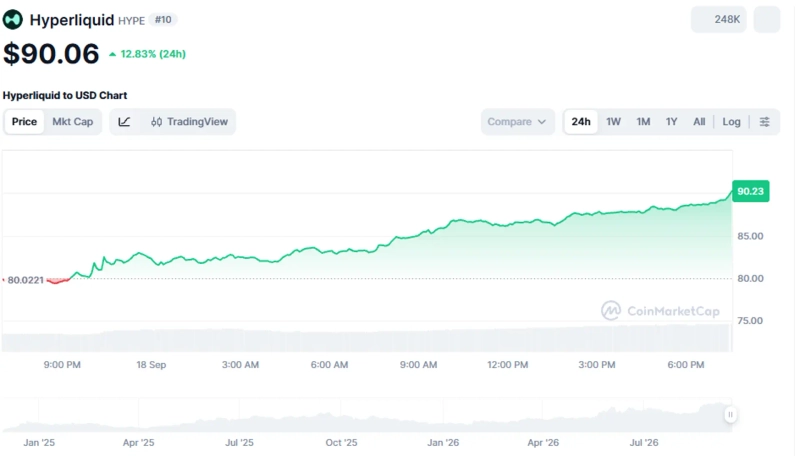Click the HYPE ticker symbol

point(132,20)
